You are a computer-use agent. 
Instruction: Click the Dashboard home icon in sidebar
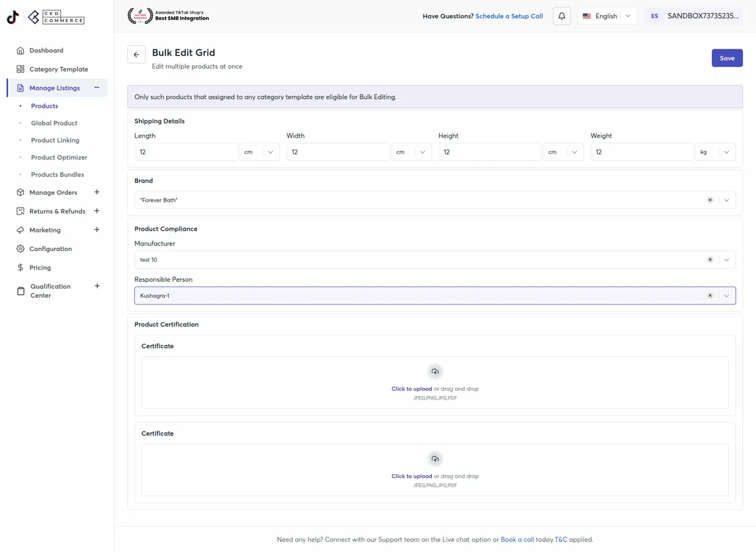pyautogui.click(x=21, y=50)
